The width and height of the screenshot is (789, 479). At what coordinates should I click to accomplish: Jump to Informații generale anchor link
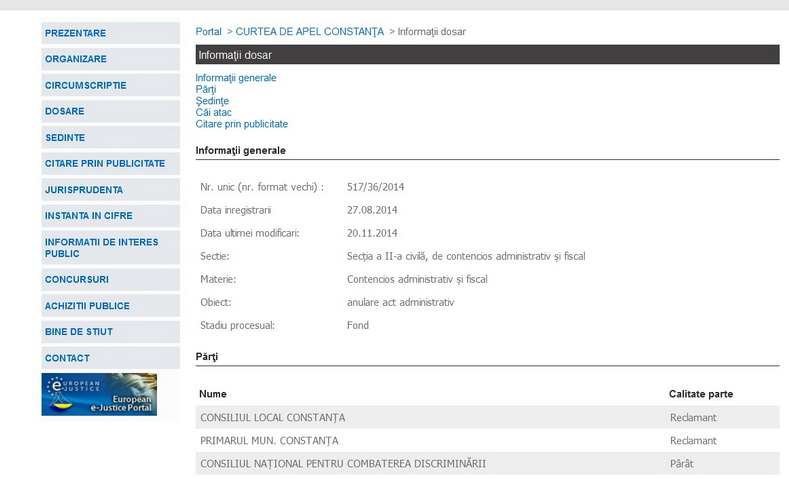click(x=236, y=78)
